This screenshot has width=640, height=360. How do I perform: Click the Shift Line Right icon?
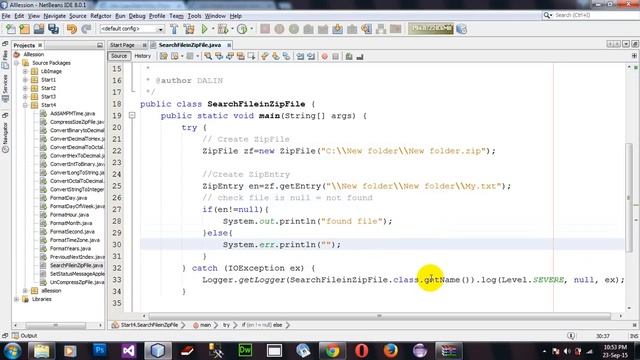[311, 56]
